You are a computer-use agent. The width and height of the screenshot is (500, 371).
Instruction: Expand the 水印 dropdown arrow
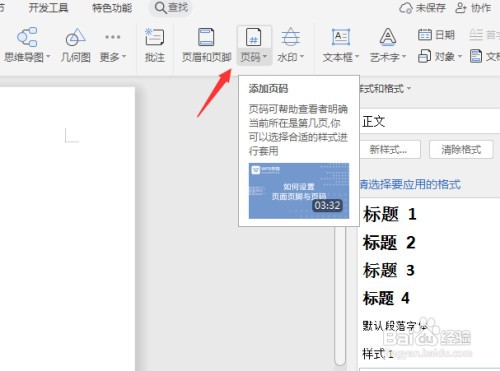pyautogui.click(x=302, y=57)
